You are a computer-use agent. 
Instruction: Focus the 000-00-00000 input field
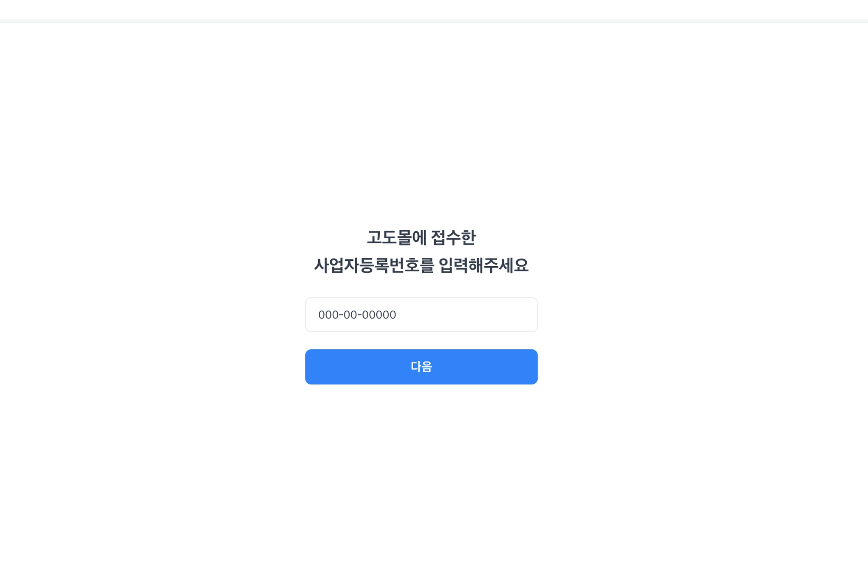421,315
